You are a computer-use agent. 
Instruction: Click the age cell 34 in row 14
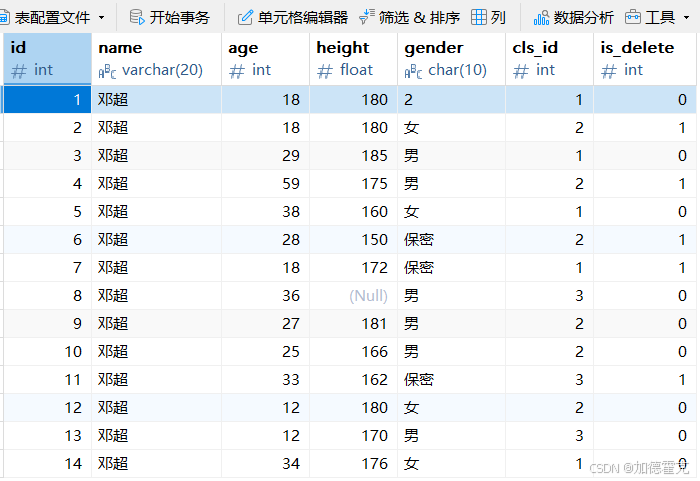tap(265, 464)
